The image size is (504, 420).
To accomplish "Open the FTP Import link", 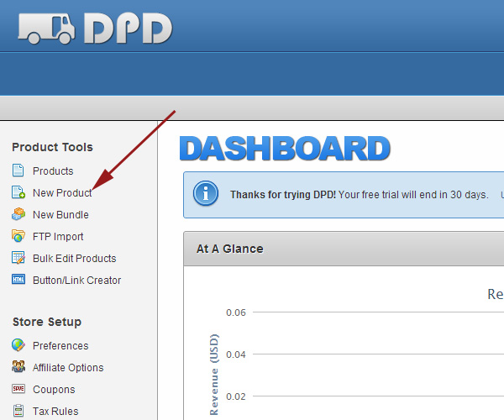I will [x=58, y=237].
